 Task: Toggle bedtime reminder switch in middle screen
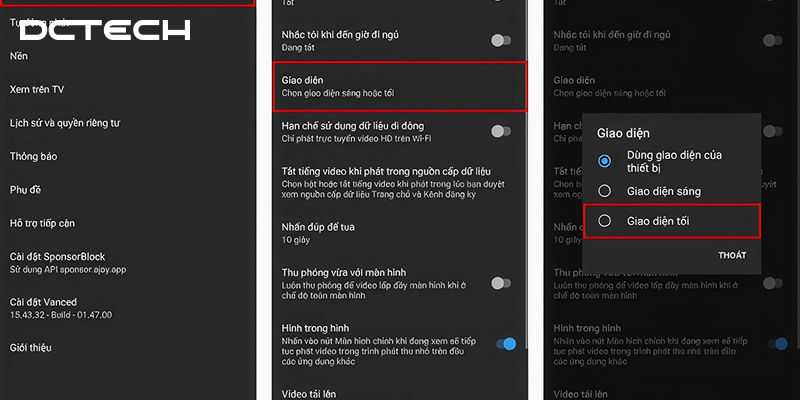(501, 41)
